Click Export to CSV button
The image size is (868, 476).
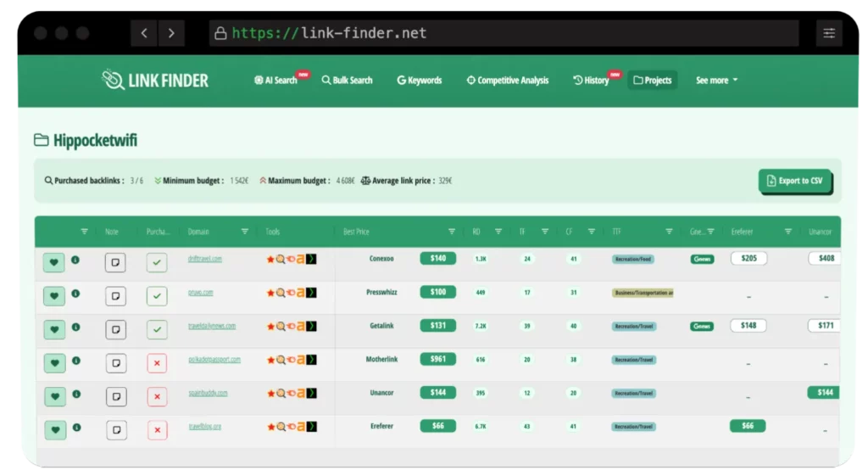coord(794,181)
